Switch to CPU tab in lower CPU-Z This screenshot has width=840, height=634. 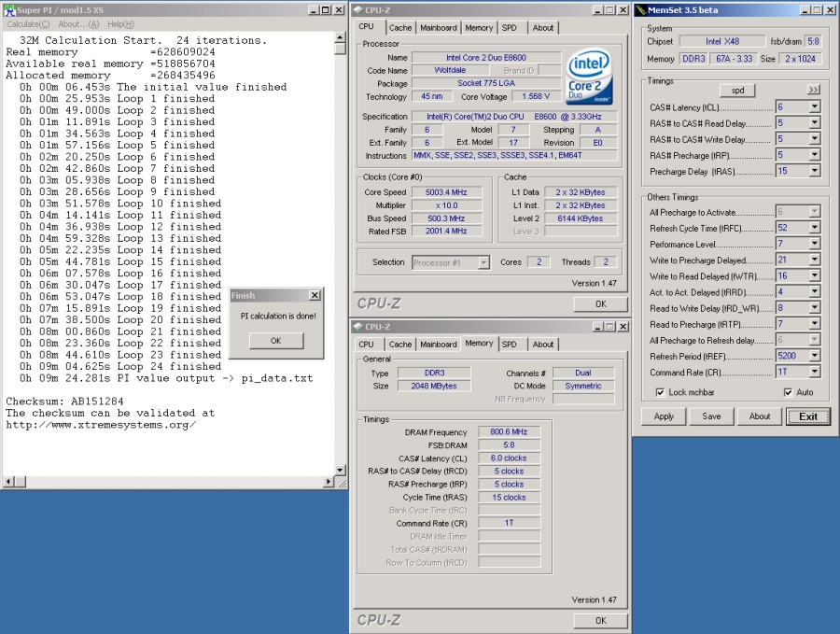pyautogui.click(x=367, y=345)
